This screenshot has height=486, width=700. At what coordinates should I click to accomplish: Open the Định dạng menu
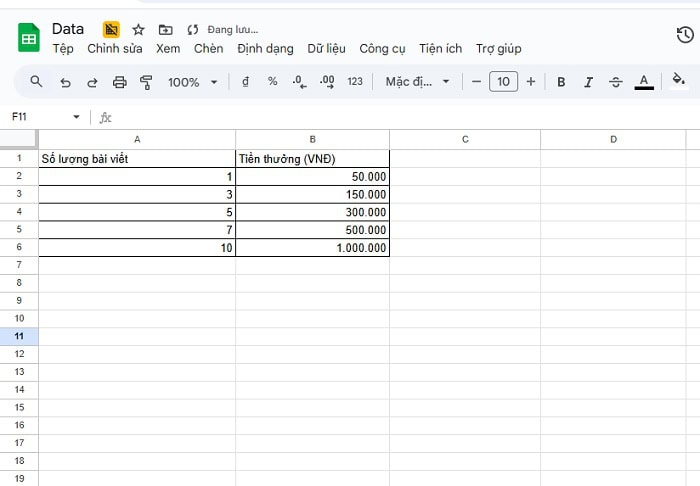[265, 48]
